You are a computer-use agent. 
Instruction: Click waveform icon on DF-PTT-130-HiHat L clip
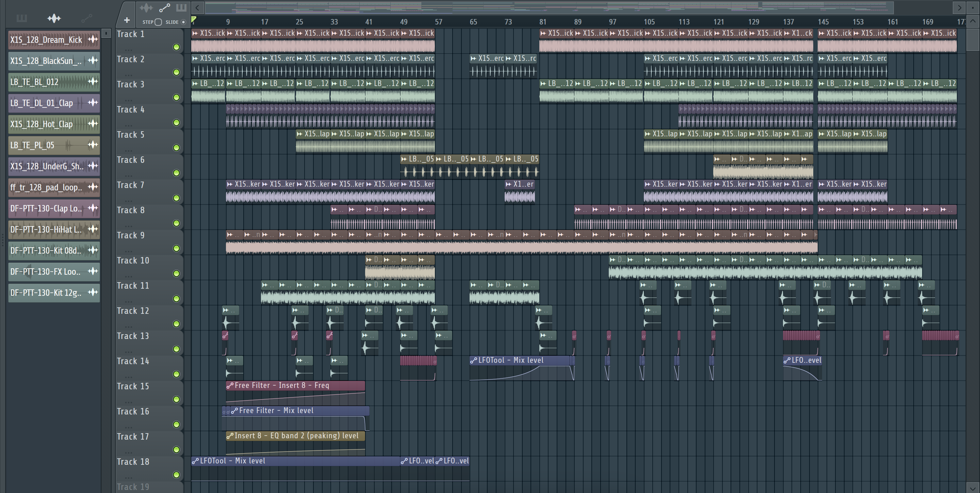pyautogui.click(x=93, y=229)
